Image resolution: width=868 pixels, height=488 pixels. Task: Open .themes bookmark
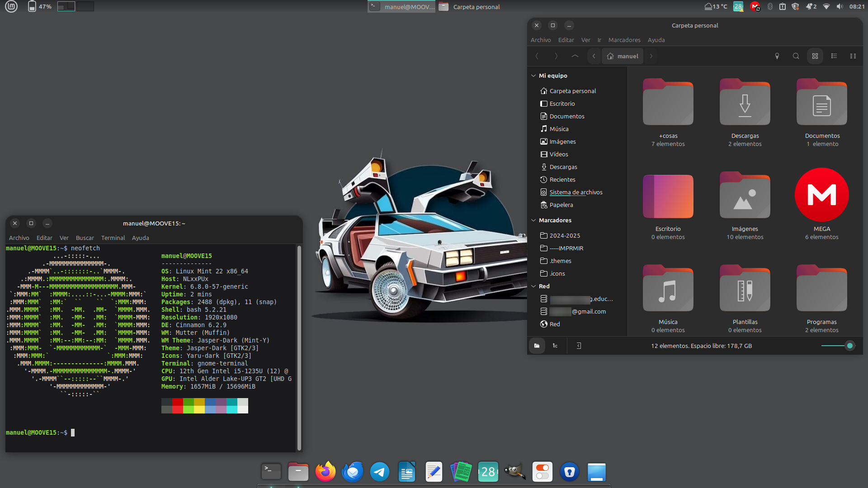(x=561, y=261)
